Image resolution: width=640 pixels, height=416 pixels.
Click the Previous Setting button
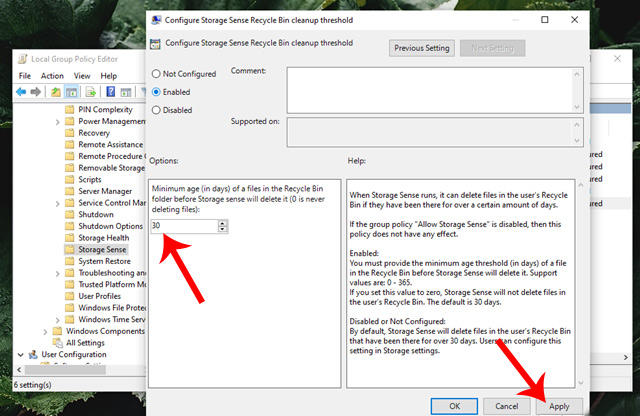pyautogui.click(x=422, y=48)
